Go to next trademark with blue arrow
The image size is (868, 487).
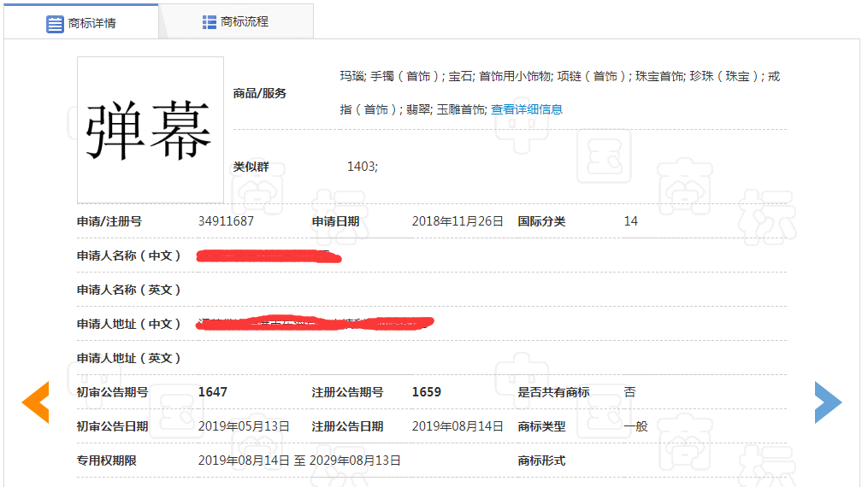point(827,402)
